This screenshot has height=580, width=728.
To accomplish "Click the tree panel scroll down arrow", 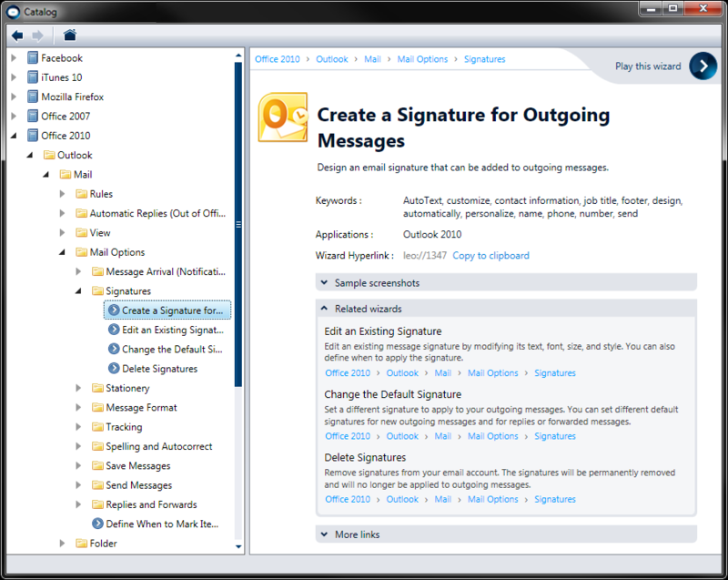I will [x=238, y=546].
